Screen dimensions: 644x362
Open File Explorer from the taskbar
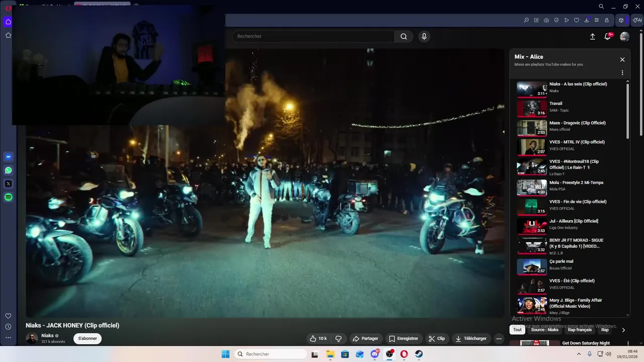[330, 354]
